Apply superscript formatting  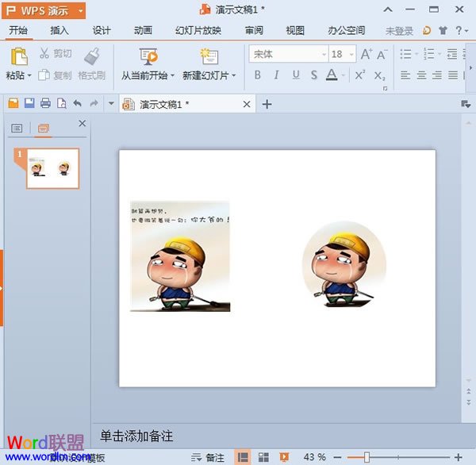coord(360,75)
